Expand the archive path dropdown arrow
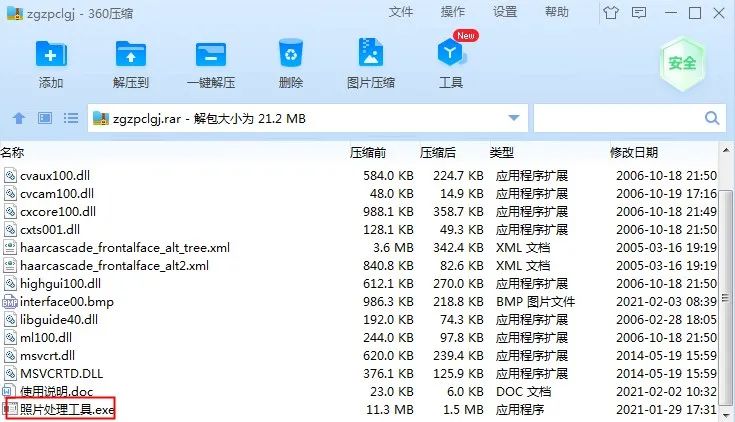This screenshot has width=735, height=422. click(513, 118)
